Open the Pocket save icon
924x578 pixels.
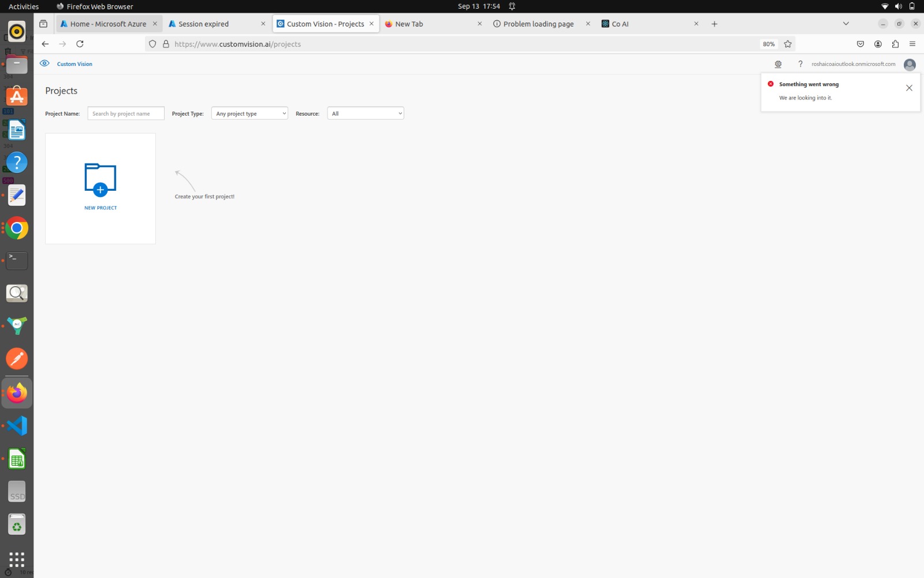tap(860, 44)
